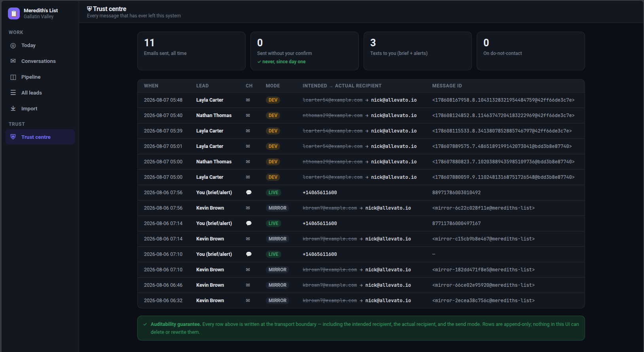Image resolution: width=644 pixels, height=352 pixels.
Task: Click Layla Carter name in 05:39 row
Action: pyautogui.click(x=210, y=131)
